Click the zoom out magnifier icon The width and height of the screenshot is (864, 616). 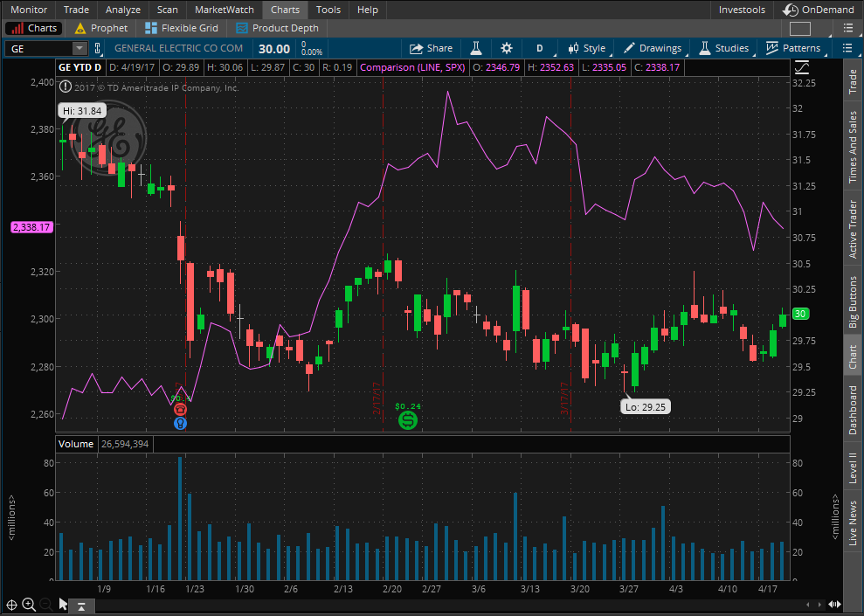coord(46,605)
